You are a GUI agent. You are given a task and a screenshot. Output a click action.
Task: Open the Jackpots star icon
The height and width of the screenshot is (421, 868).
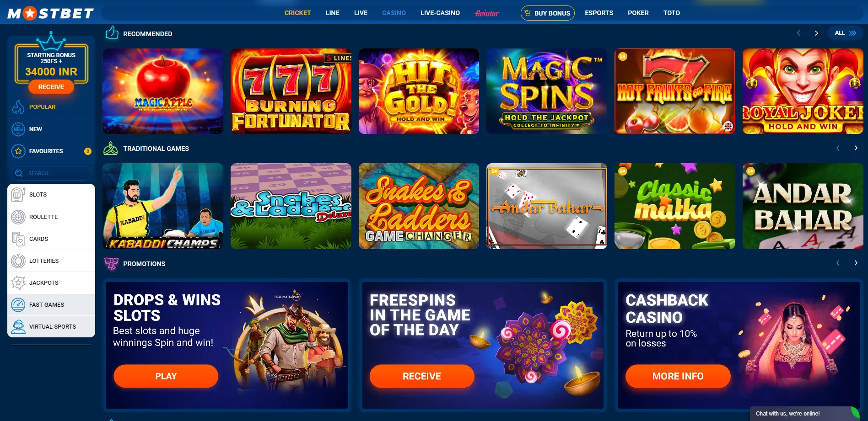(18, 282)
